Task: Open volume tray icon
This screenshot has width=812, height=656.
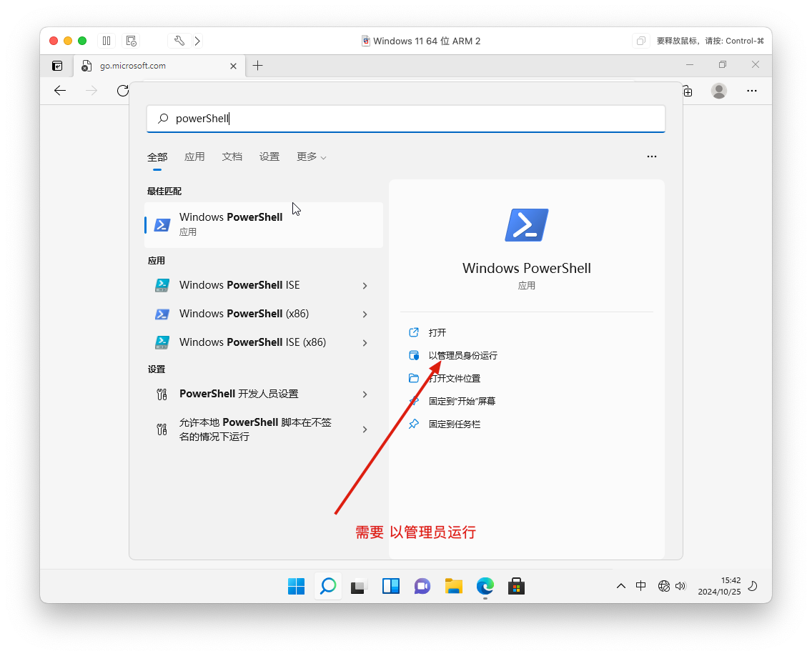Action: coord(680,586)
